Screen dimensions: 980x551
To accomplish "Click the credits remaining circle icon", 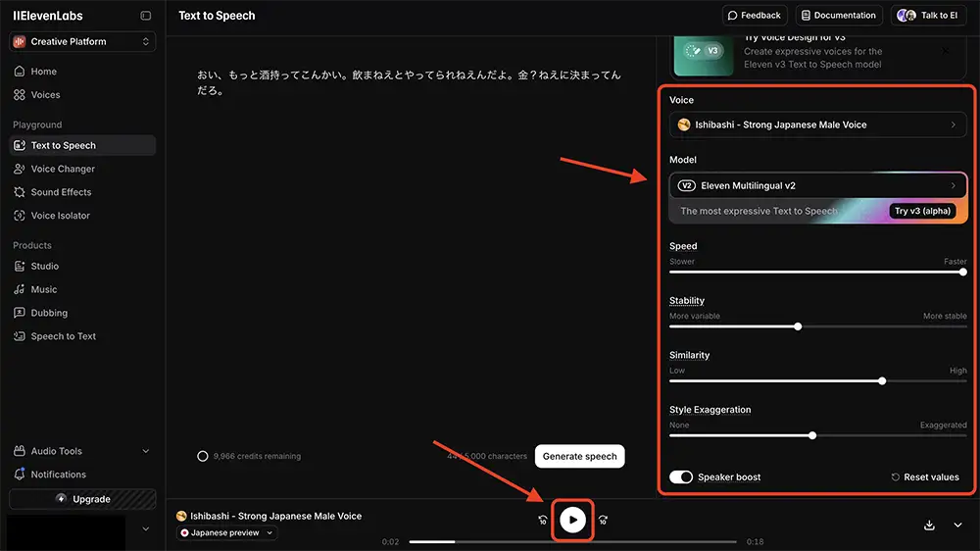I will pyautogui.click(x=203, y=456).
